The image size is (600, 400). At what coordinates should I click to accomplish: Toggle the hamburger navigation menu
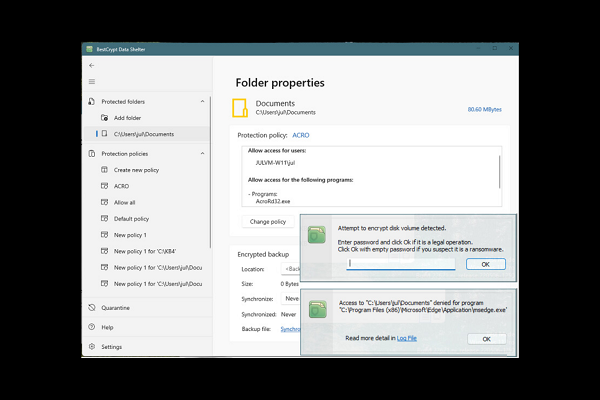[92, 81]
